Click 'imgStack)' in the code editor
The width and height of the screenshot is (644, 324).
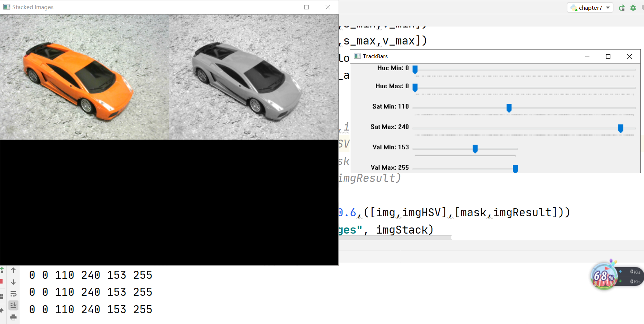tap(405, 230)
